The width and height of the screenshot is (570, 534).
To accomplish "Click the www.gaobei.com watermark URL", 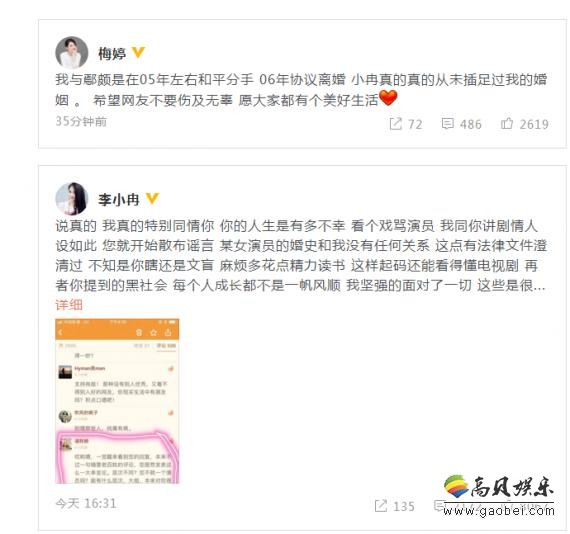I will click(499, 510).
